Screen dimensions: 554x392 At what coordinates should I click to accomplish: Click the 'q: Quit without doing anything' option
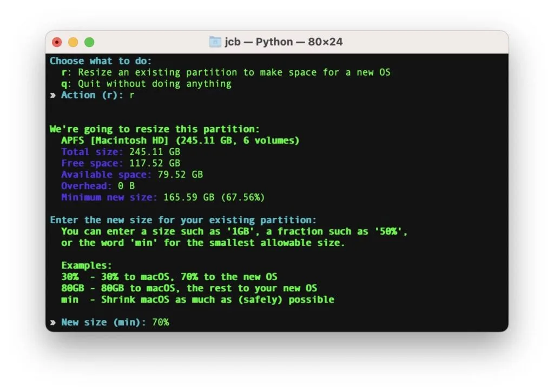(x=146, y=83)
